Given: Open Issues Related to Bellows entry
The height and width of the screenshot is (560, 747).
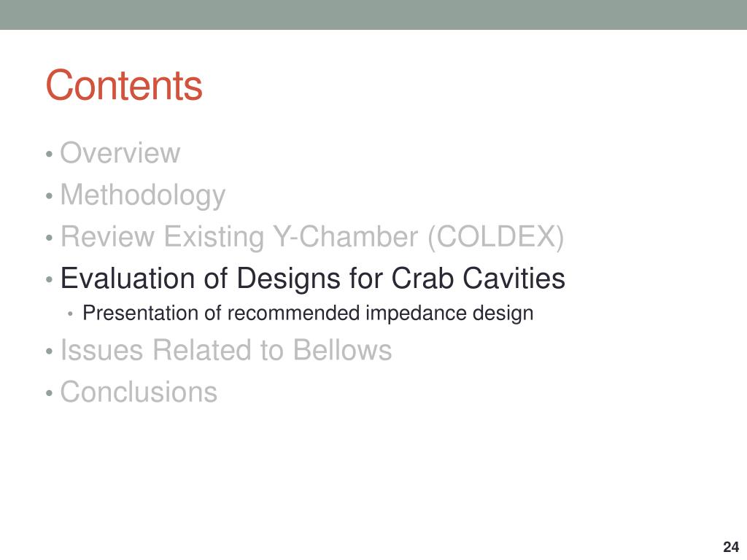Looking at the screenshot, I should point(226,350).
